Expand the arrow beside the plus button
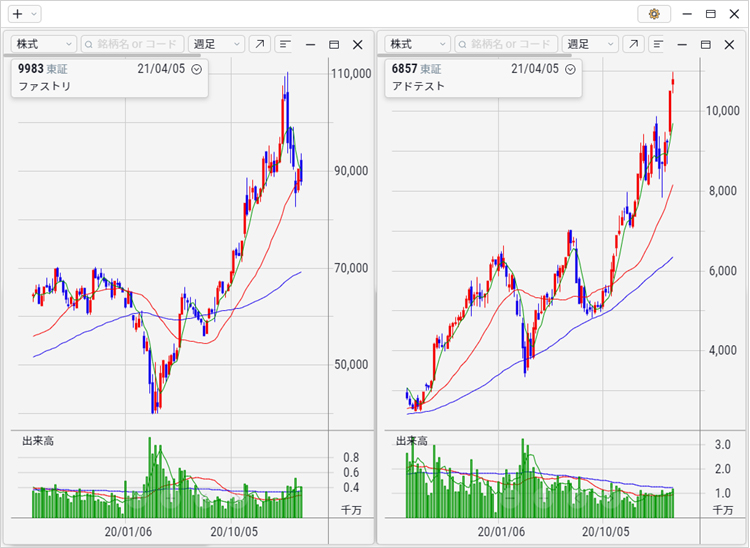 pos(33,14)
